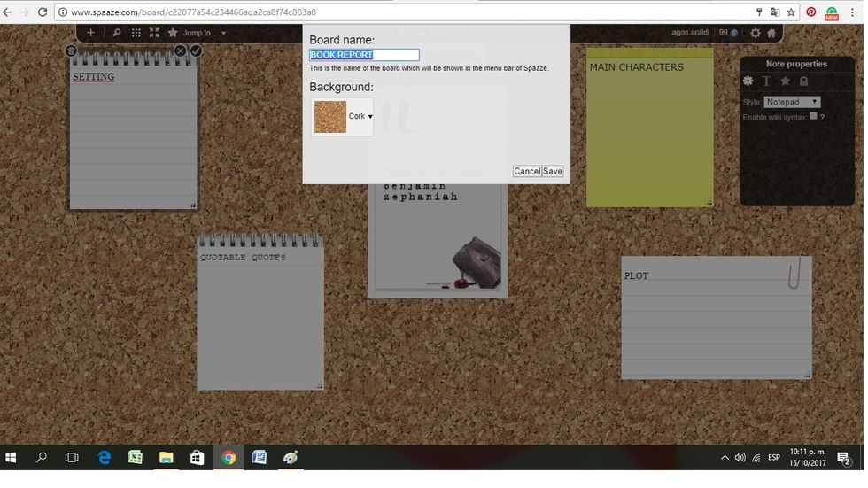Open Word from the taskbar
Viewport: 868px width, 488px height.
tap(259, 458)
